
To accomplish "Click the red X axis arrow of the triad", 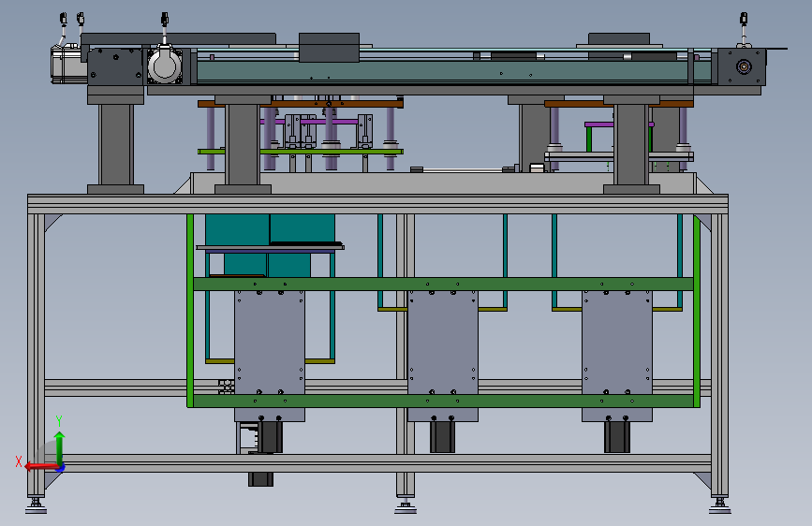I will [x=41, y=466].
